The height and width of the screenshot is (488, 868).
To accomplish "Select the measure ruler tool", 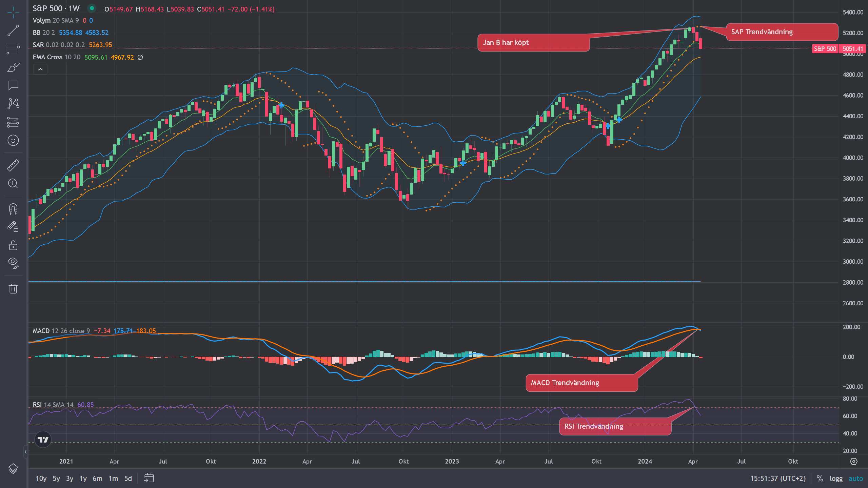I will [13, 165].
